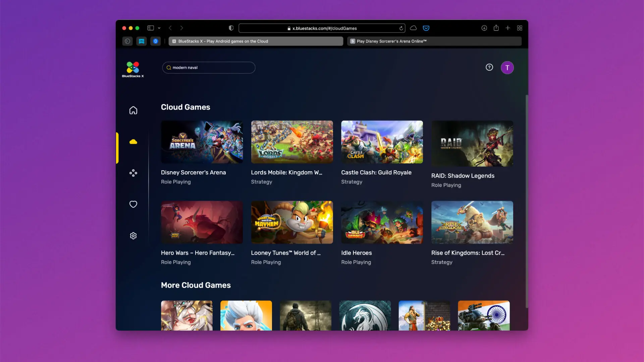644x362 pixels.
Task: Open RAID: Shadow Legends game card
Action: (x=472, y=143)
